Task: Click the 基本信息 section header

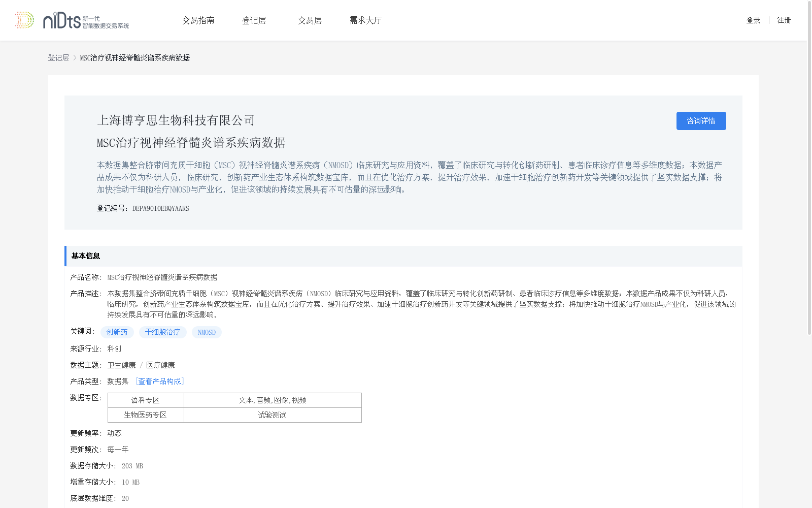Action: [x=403, y=256]
